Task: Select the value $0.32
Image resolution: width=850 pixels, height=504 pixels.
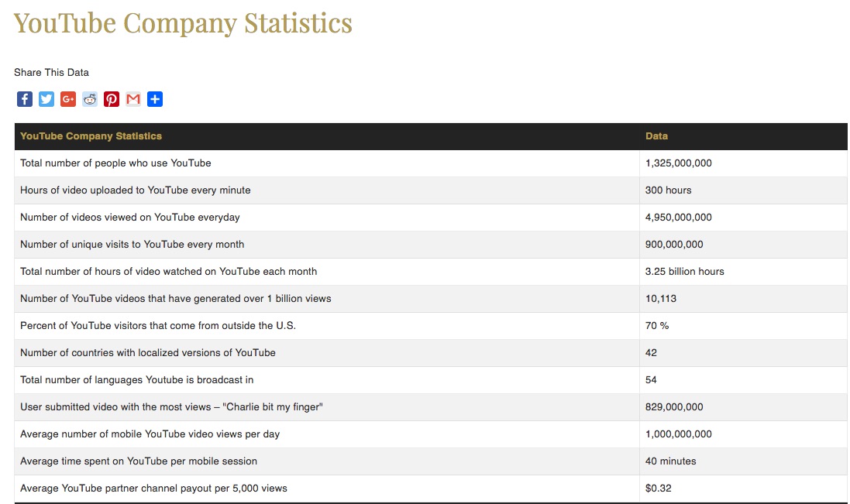Action: [x=658, y=488]
